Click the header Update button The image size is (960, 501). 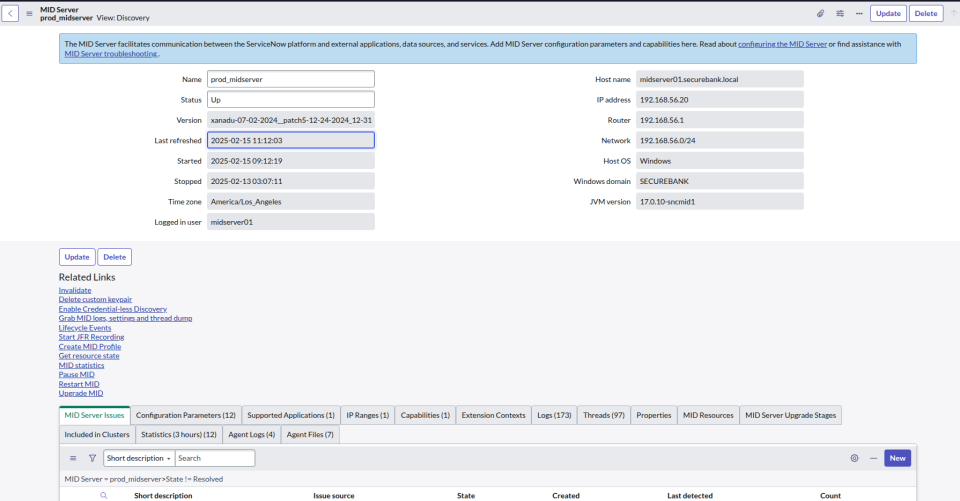click(888, 13)
